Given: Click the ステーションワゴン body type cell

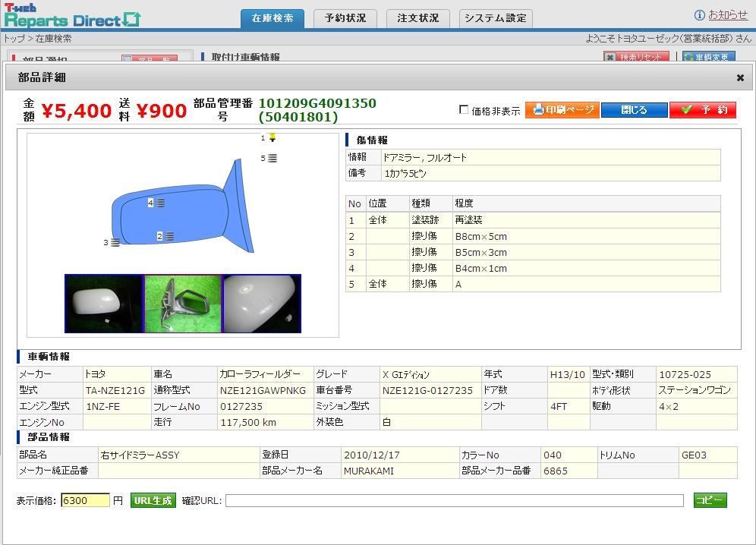Looking at the screenshot, I should 696,390.
